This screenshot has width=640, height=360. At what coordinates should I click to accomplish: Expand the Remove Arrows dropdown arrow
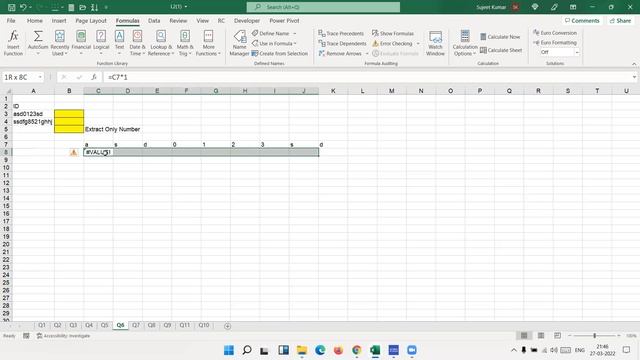tap(367, 53)
